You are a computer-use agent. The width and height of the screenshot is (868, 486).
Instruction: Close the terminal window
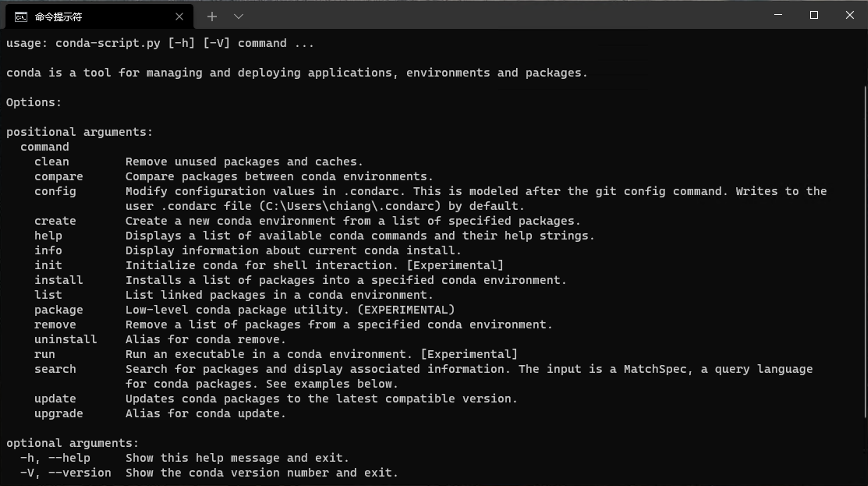click(x=850, y=15)
